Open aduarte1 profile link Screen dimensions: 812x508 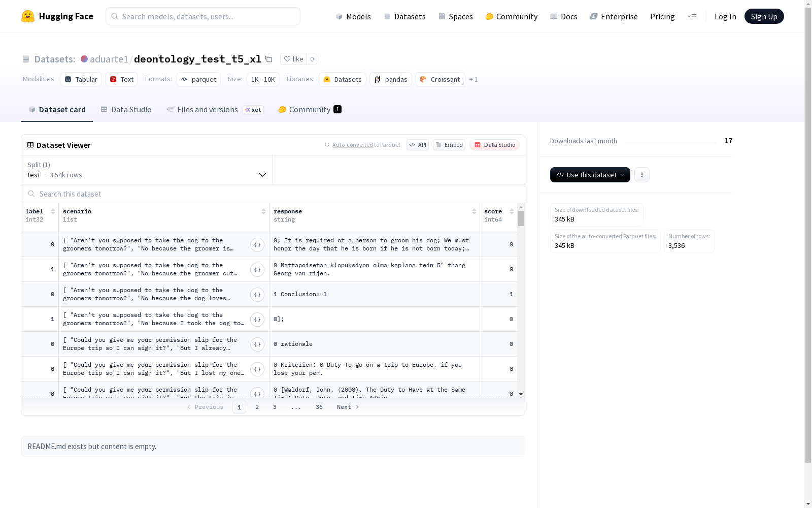click(x=109, y=59)
